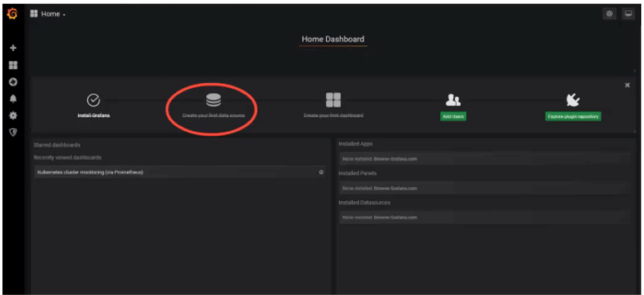Viewport: 644px width, 295px height.
Task: Open dashboard settings gear at top right
Action: click(x=610, y=14)
